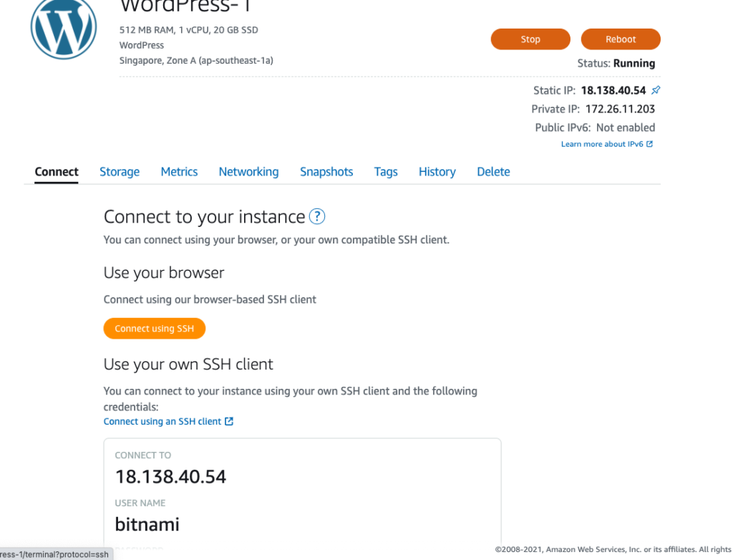Open Connect using an SSH client link

162,422
